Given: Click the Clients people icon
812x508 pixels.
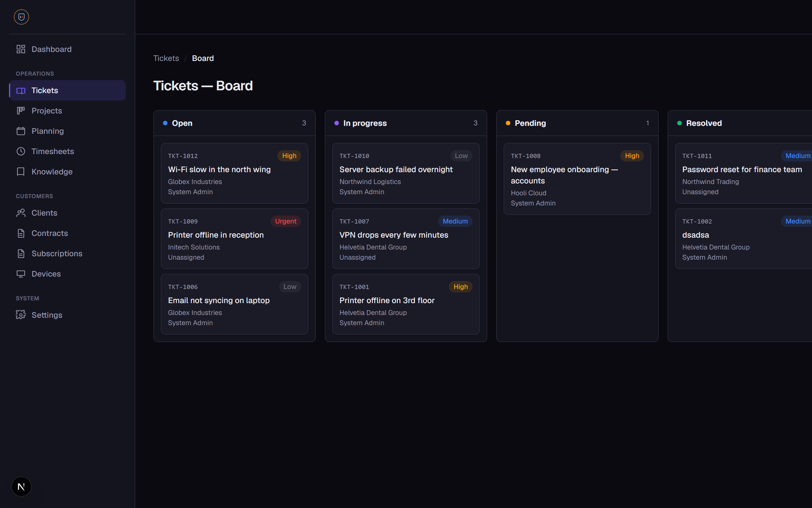Looking at the screenshot, I should [21, 213].
